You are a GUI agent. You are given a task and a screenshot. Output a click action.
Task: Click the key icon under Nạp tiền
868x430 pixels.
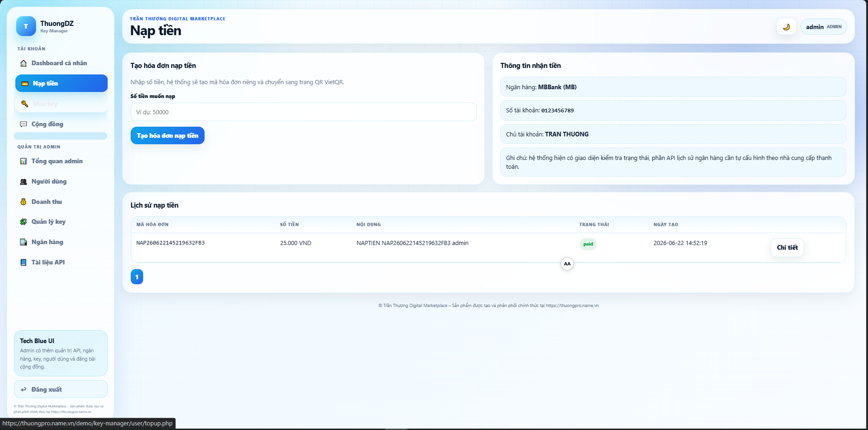click(25, 104)
